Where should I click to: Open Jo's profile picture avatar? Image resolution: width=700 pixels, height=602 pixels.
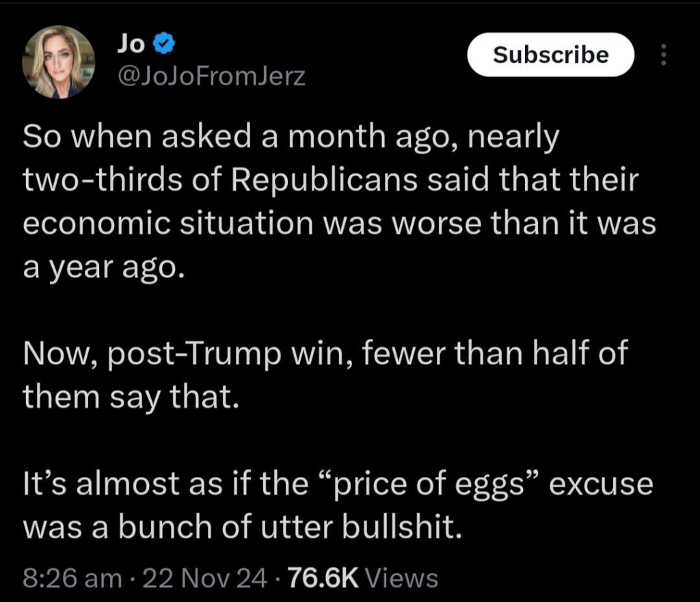[x=59, y=63]
